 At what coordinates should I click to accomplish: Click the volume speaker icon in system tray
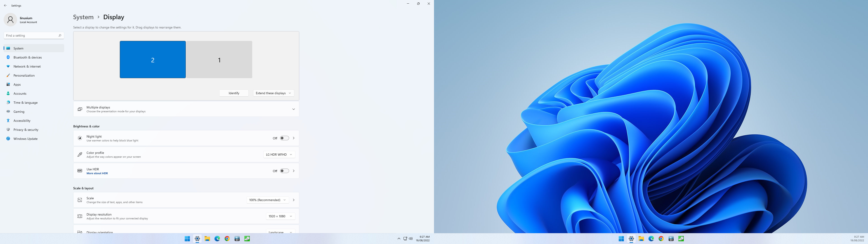(411, 239)
